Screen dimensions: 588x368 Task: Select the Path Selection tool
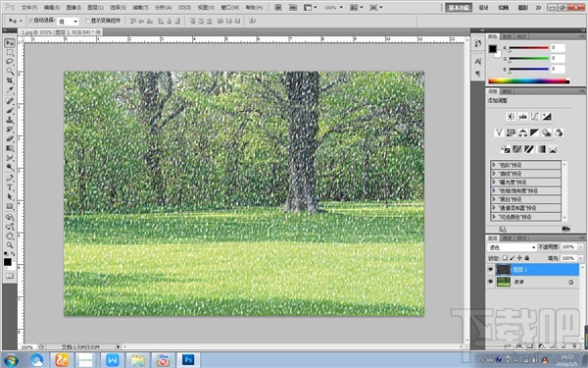pyautogui.click(x=10, y=197)
